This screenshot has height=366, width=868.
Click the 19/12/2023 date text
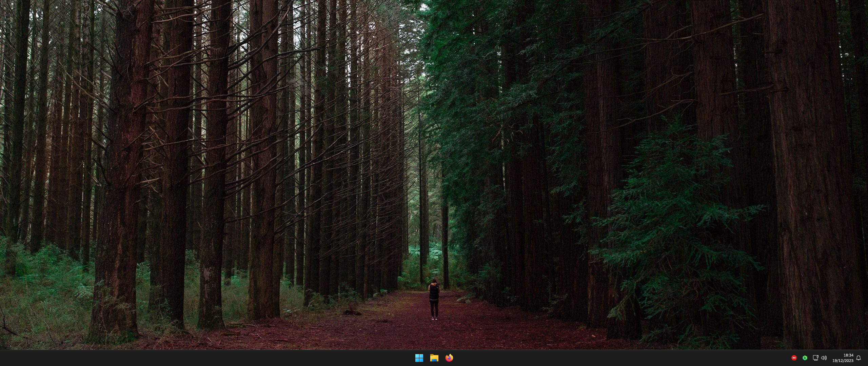pos(843,361)
